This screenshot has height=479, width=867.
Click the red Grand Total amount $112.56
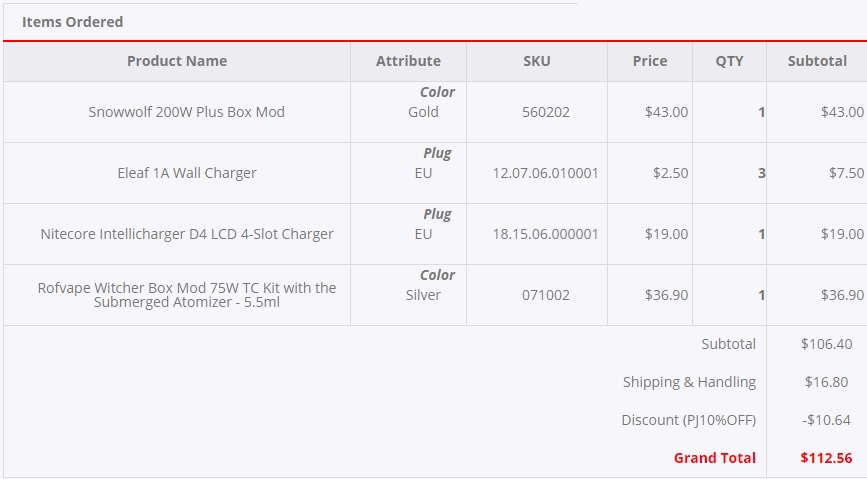click(x=826, y=458)
